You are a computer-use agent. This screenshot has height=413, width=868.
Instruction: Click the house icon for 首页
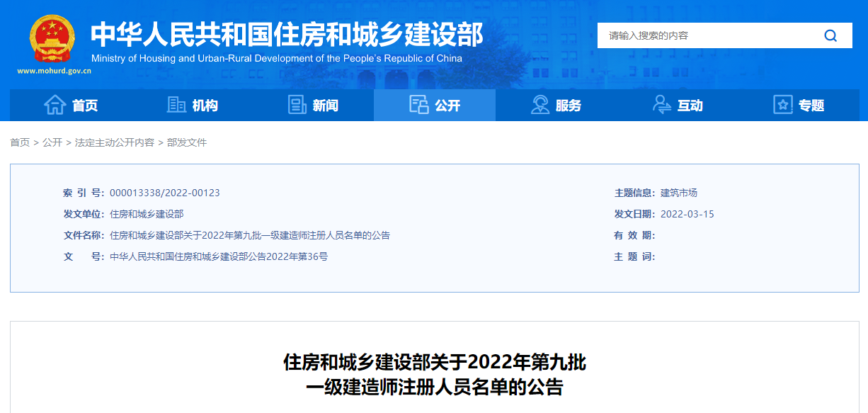(55, 105)
